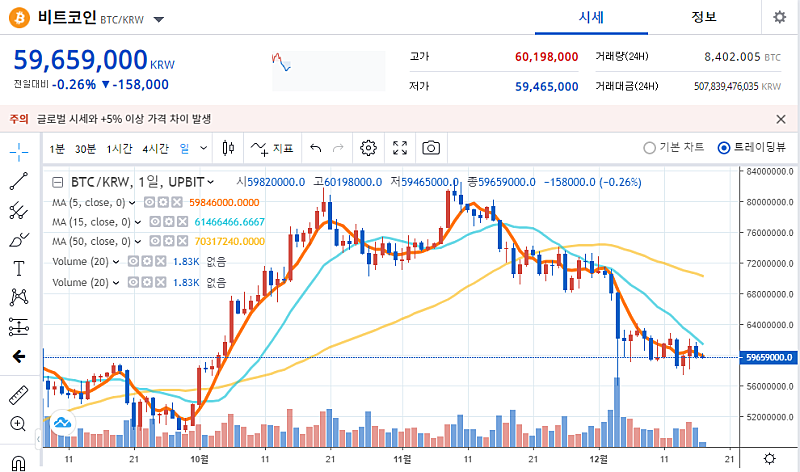Screen dimensions: 800x472
Task: Hide the MA (50, close, 0) line
Action: pyautogui.click(x=155, y=241)
